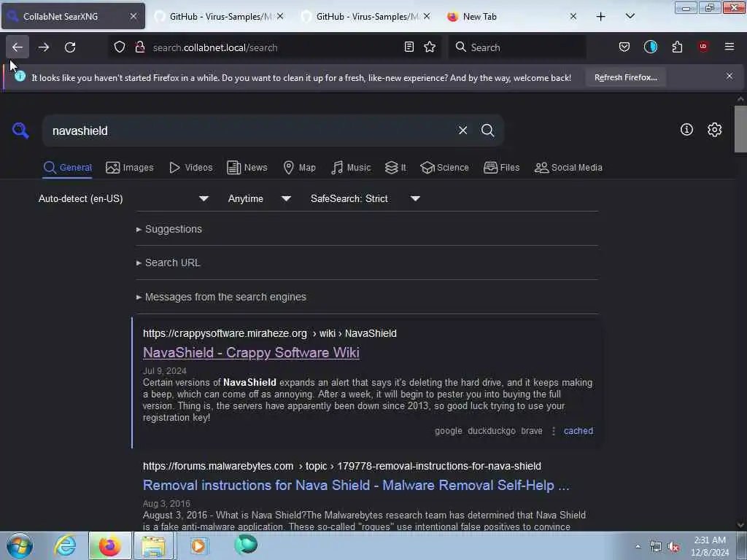Image resolution: width=747 pixels, height=560 pixels.
Task: Switch to the Science search category
Action: (x=444, y=168)
